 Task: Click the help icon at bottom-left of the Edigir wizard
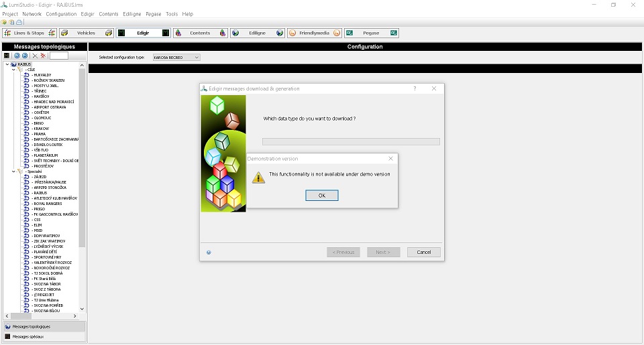pos(209,253)
